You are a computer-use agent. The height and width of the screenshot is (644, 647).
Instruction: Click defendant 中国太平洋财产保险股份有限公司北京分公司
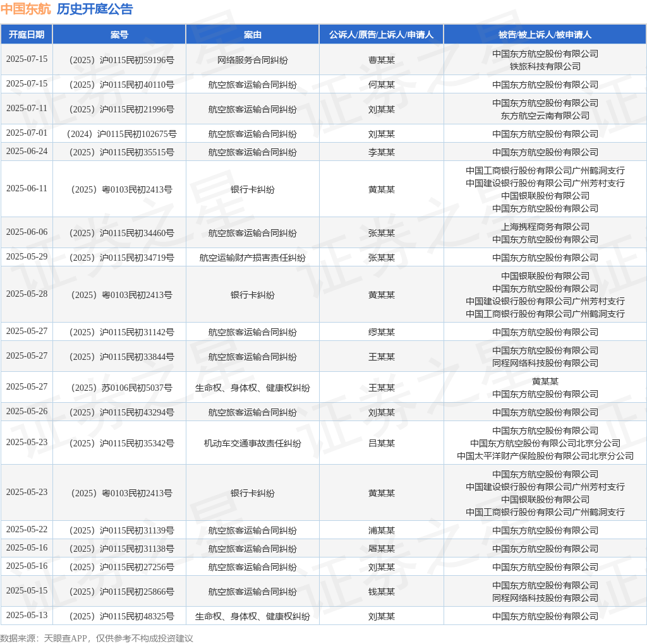[545, 456]
